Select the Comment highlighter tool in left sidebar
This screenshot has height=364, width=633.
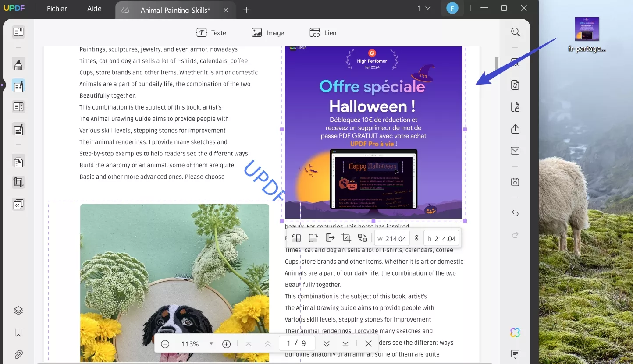click(18, 64)
